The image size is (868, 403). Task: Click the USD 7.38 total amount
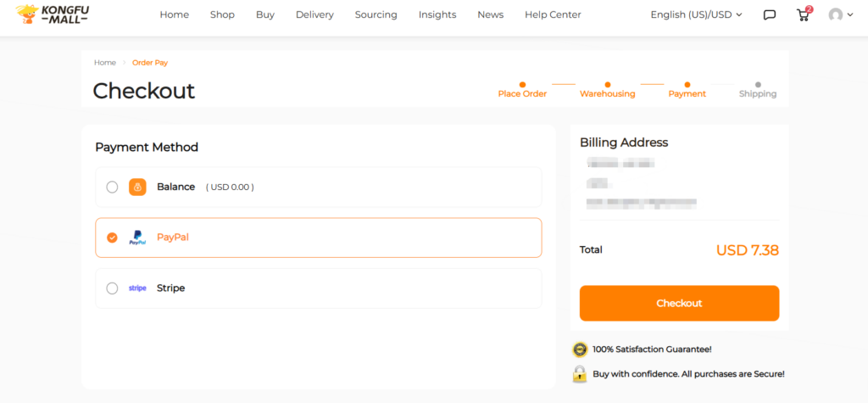coord(748,250)
